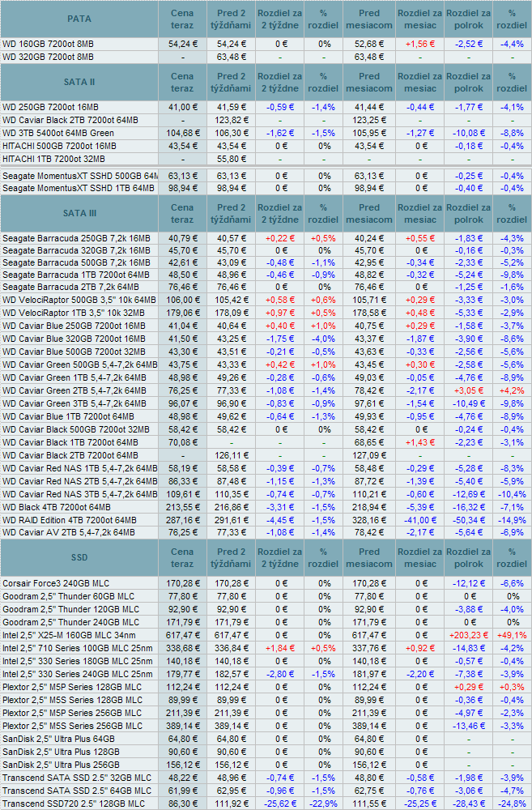This screenshot has height=810, width=532.
Task: Click the -24,8% percentage value
Action: (x=512, y=804)
